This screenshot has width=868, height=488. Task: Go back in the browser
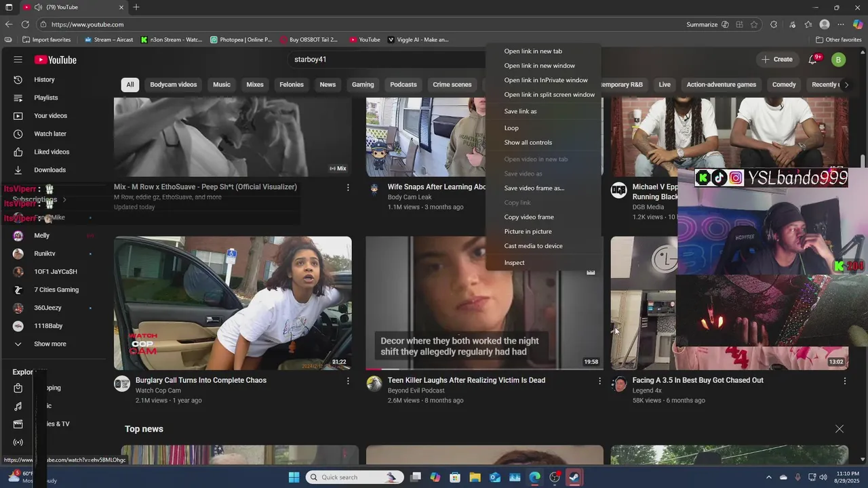(x=9, y=24)
